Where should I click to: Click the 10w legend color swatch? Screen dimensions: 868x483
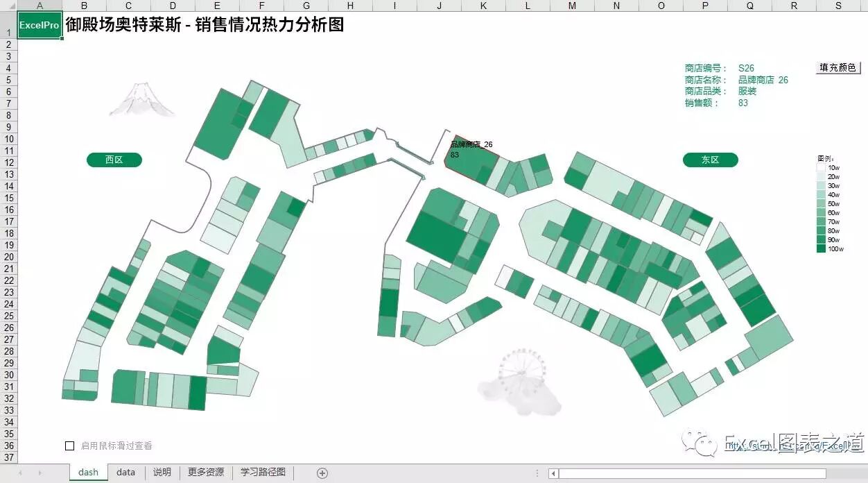tap(821, 167)
